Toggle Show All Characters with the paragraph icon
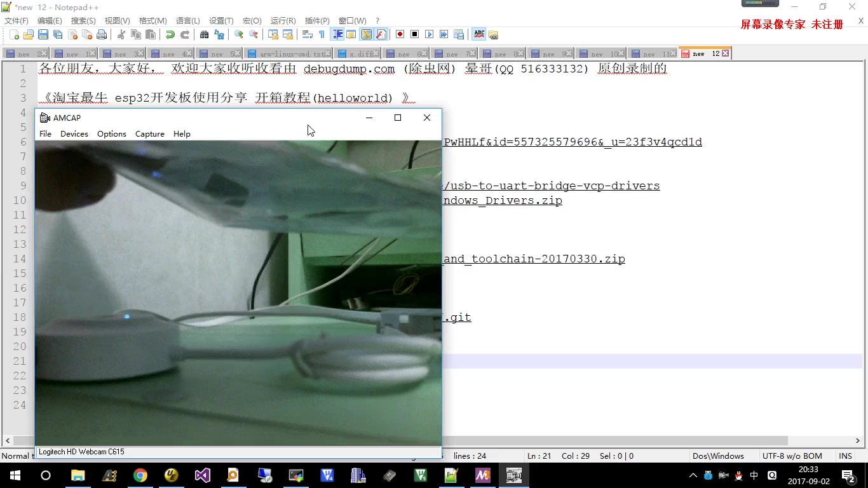 [x=322, y=34]
